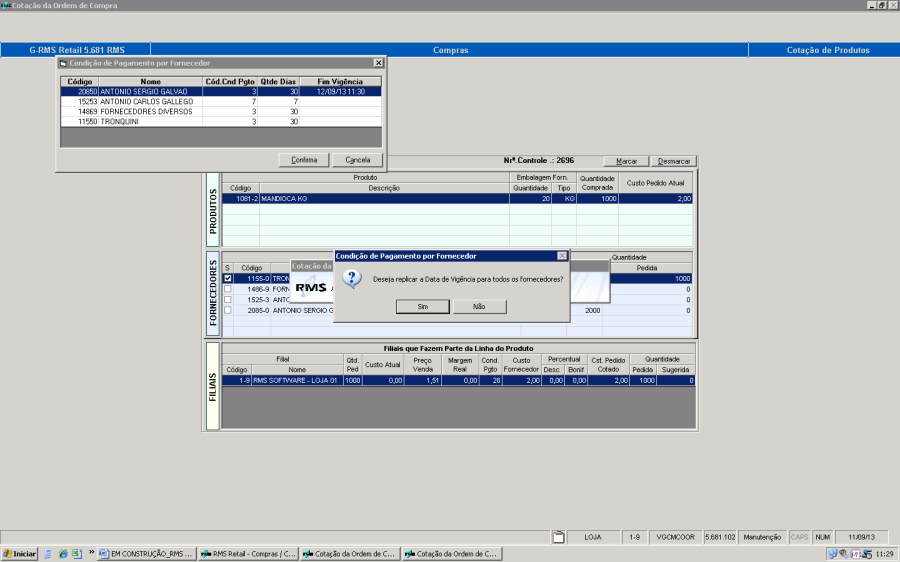Click the first system tray icon

point(832,554)
